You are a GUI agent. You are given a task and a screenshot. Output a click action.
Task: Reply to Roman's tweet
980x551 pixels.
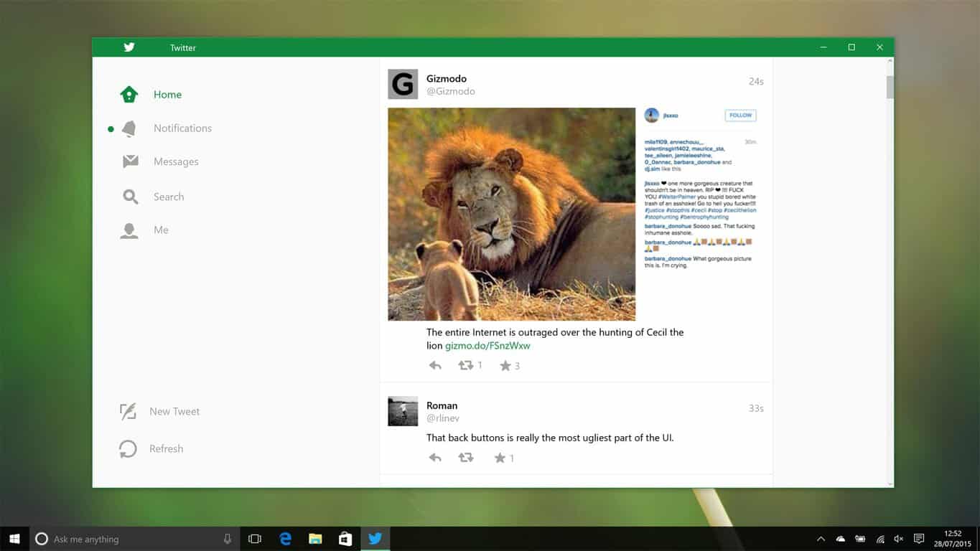435,458
